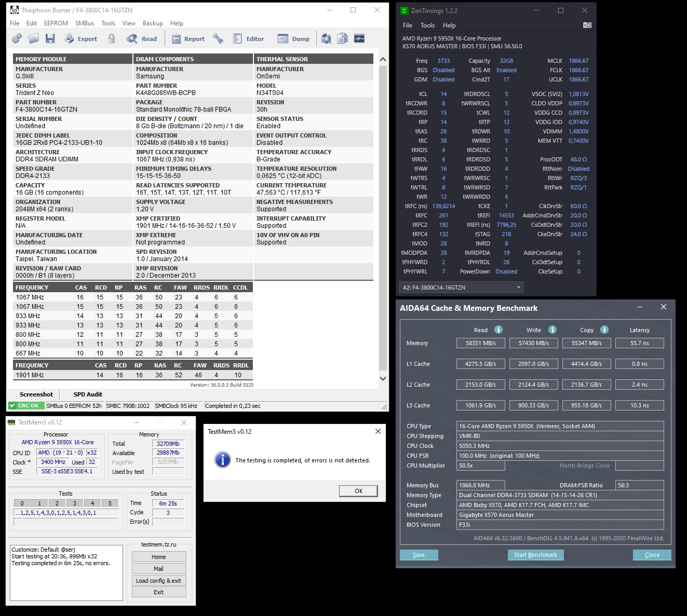Image resolution: width=687 pixels, height=616 pixels.
Task: Click the info icon next to Read in AIDA64
Action: coord(499,330)
